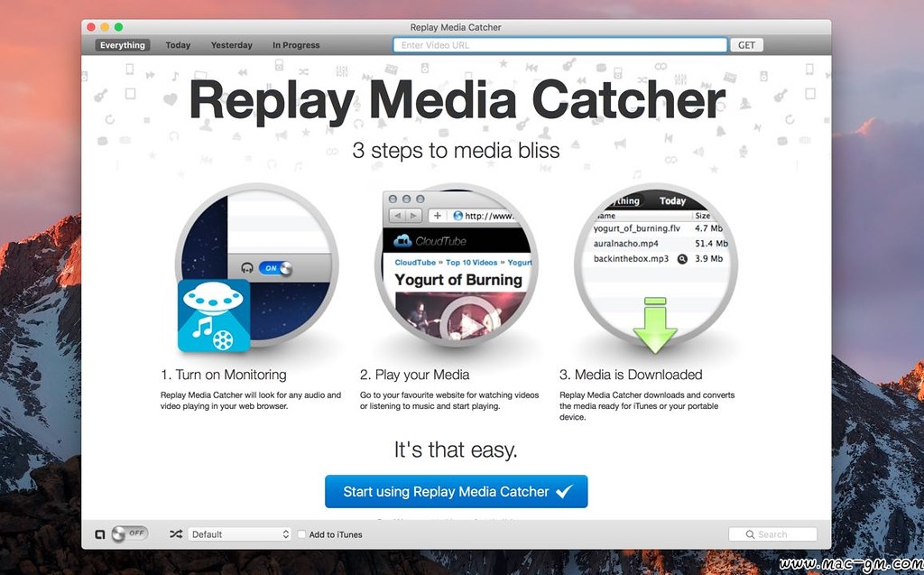
Task: Open the Today tab
Action: pos(178,45)
